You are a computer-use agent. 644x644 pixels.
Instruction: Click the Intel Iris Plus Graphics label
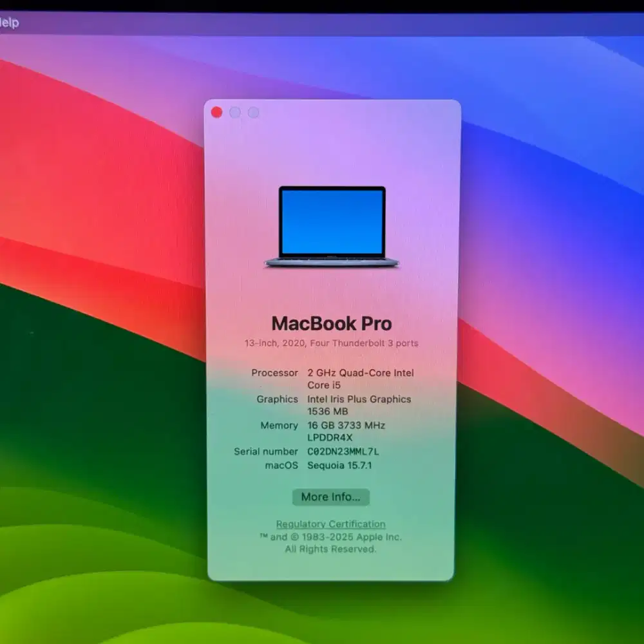click(x=359, y=399)
